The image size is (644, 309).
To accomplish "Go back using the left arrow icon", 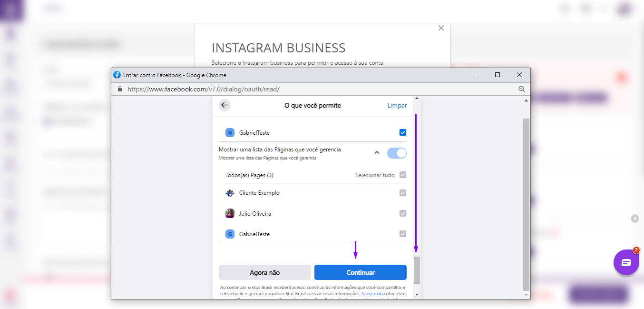I will click(x=224, y=105).
